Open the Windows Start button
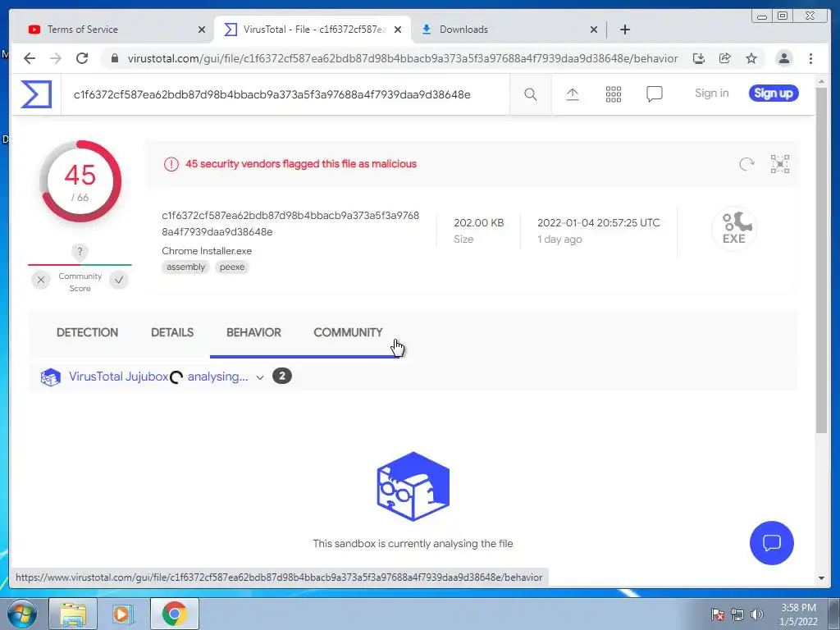Viewport: 840px width, 630px height. pyautogui.click(x=22, y=614)
